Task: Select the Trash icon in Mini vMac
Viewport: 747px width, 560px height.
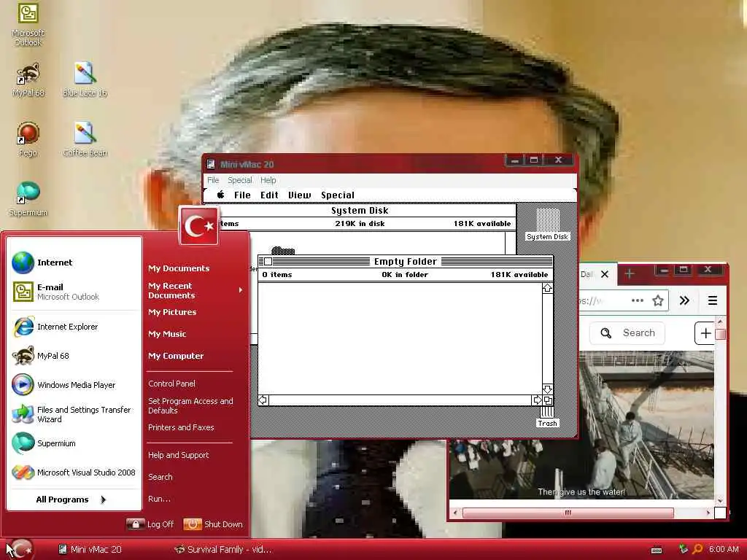Action: point(547,416)
